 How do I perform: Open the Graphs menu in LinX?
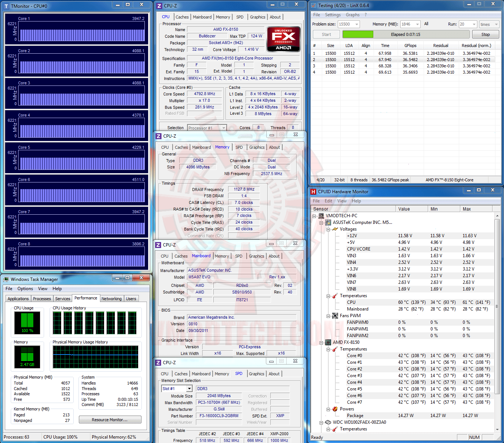353,15
